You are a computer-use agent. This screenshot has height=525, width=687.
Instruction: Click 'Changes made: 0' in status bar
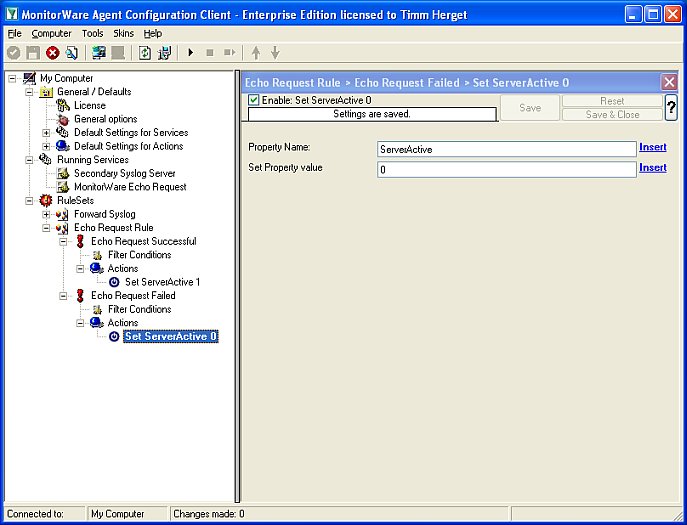[209, 514]
